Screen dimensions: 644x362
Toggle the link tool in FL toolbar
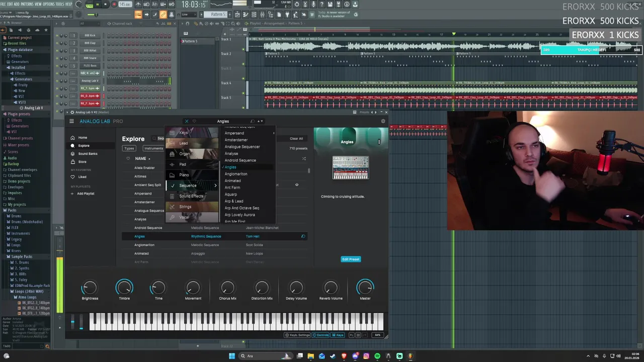point(163,15)
